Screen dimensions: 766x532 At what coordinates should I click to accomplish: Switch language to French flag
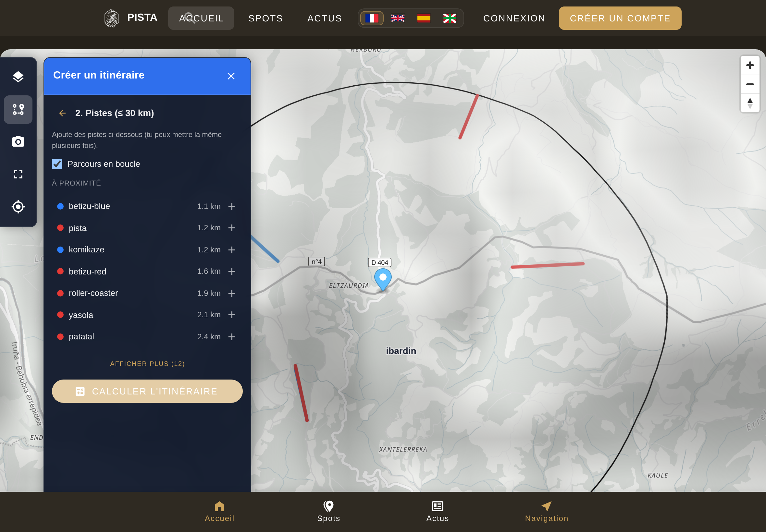click(x=372, y=18)
